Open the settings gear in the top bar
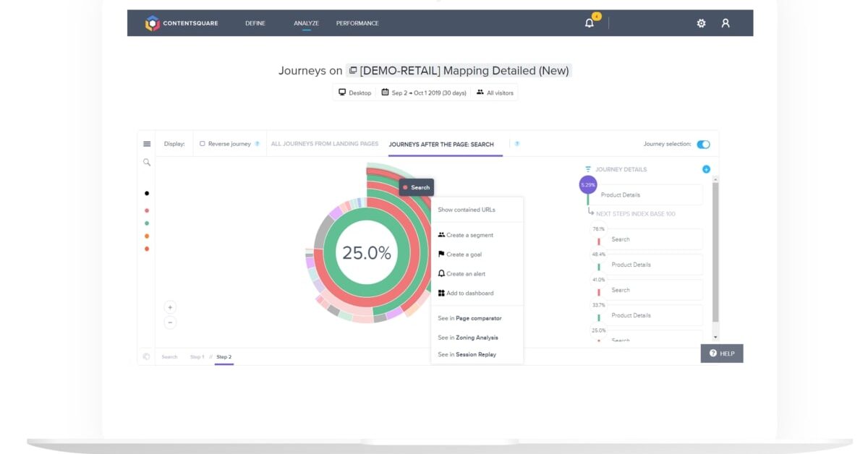868x454 pixels. coord(700,22)
